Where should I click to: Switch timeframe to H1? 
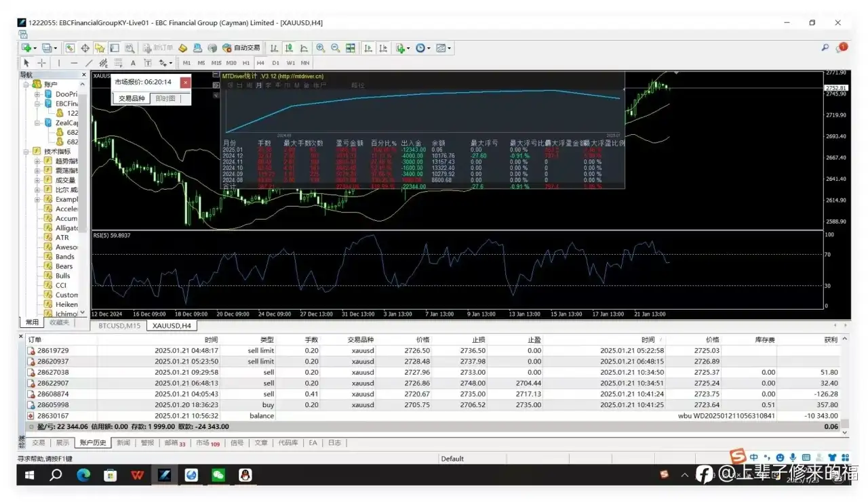pos(246,63)
